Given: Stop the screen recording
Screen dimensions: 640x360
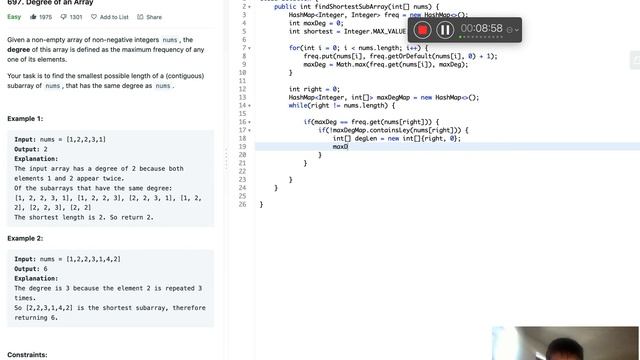Looking at the screenshot, I should [422, 30].
